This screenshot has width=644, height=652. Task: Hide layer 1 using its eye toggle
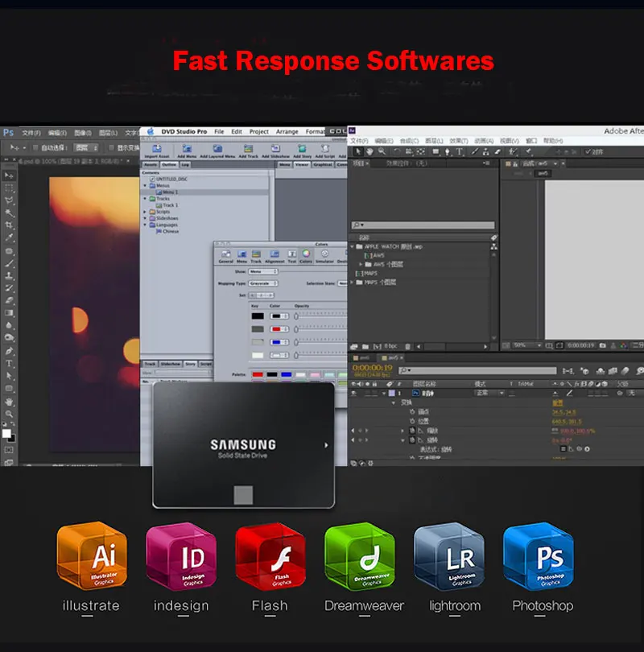pyautogui.click(x=354, y=393)
